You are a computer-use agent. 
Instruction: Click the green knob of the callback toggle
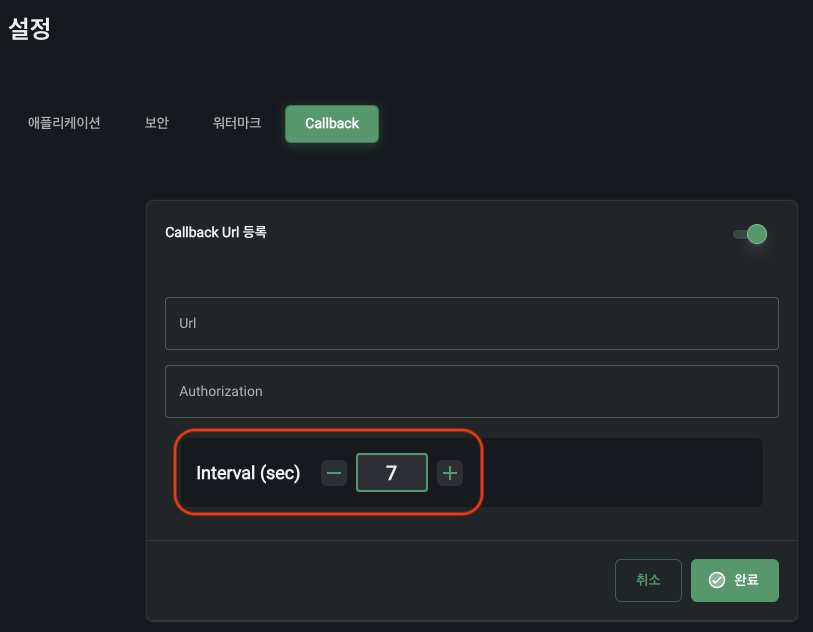[x=757, y=234]
